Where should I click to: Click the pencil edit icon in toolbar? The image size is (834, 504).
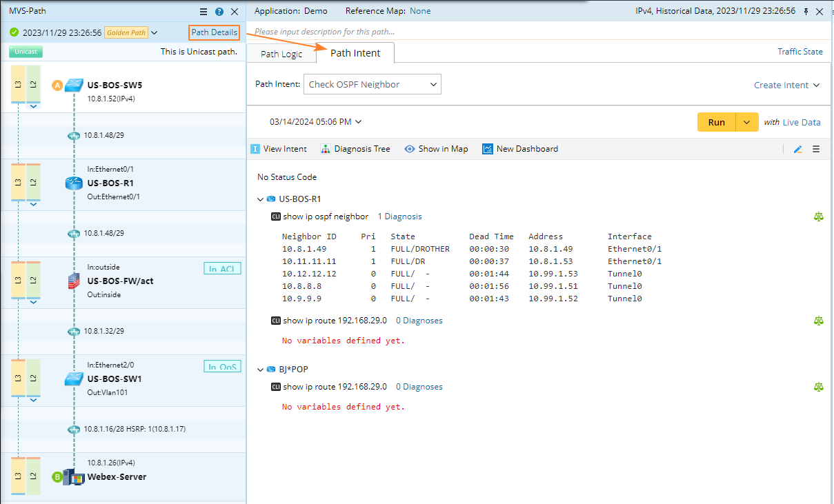(798, 149)
